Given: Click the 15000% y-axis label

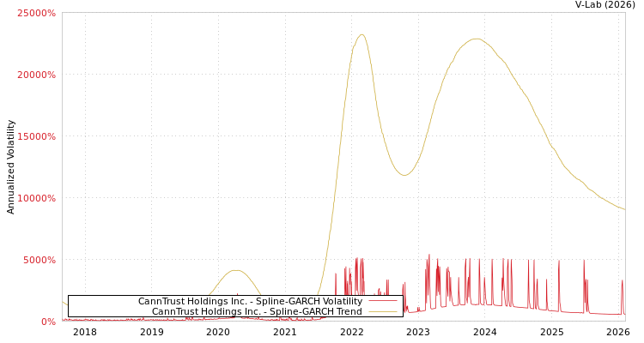Looking at the screenshot, I should pyautogui.click(x=36, y=136).
